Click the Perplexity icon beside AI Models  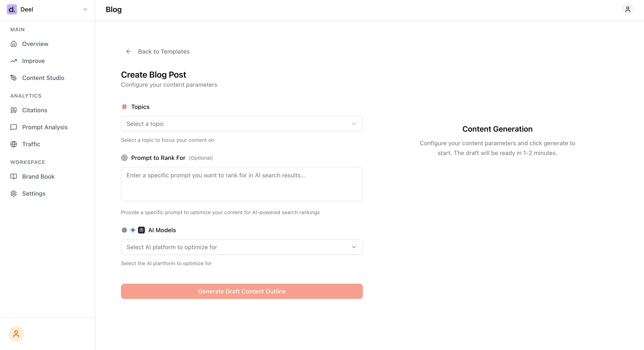(x=141, y=230)
